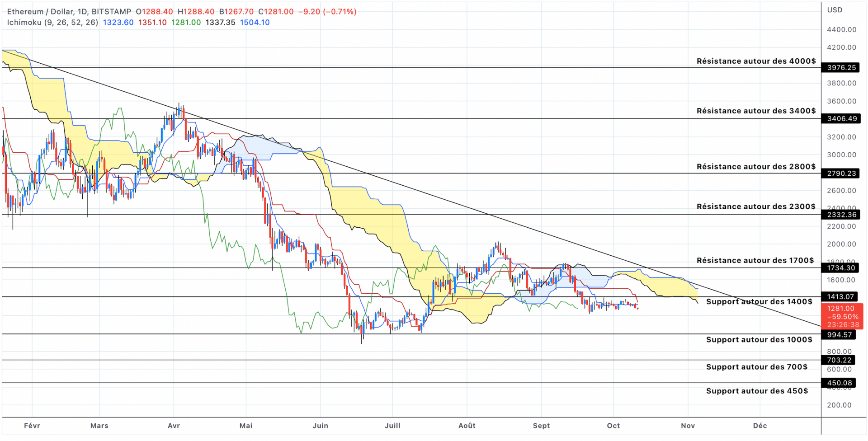
Task: Click the Mai label on time axis
Action: [246, 426]
